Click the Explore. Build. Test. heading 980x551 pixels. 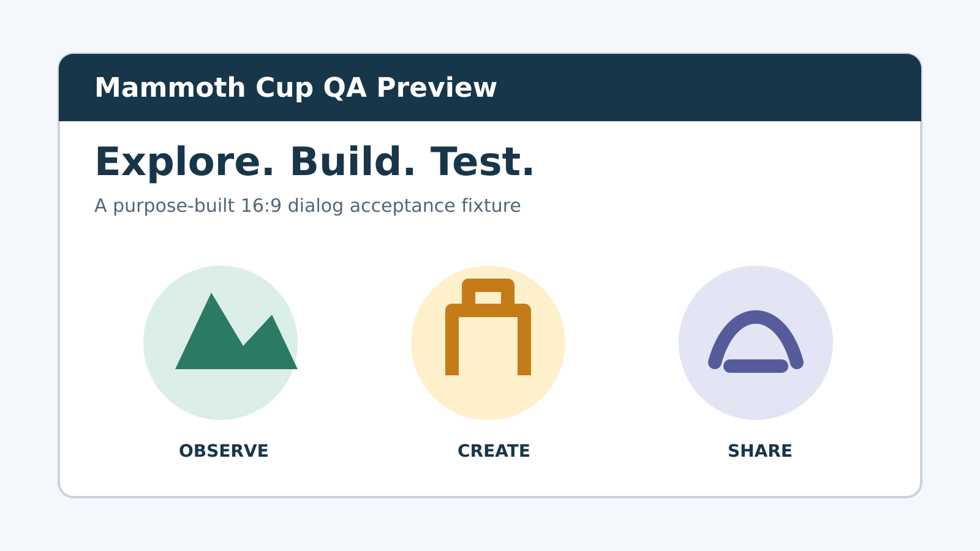[x=314, y=162]
